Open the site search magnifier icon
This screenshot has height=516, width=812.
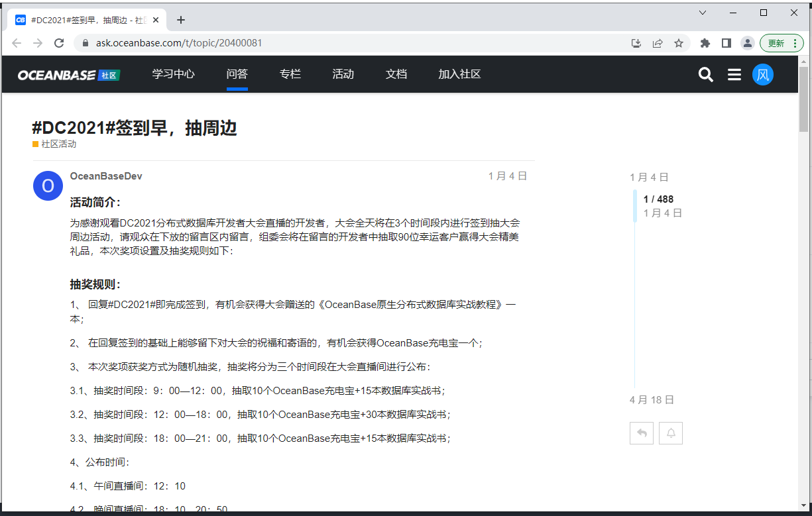[706, 75]
